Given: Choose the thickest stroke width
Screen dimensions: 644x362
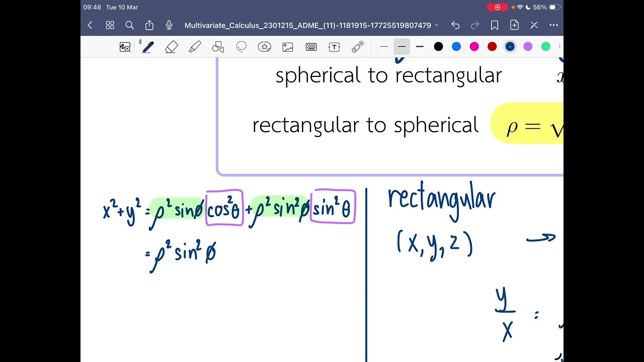Looking at the screenshot, I should pos(420,47).
